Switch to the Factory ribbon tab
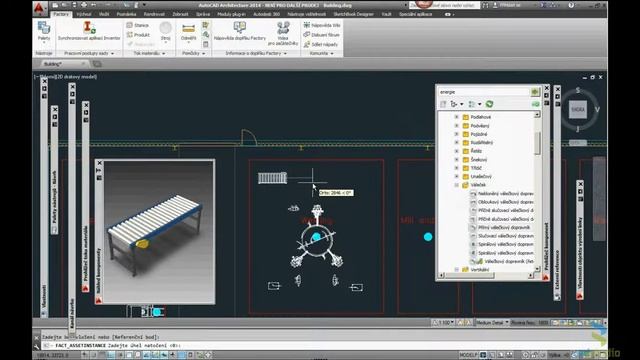This screenshot has width=640, height=360. (61, 14)
